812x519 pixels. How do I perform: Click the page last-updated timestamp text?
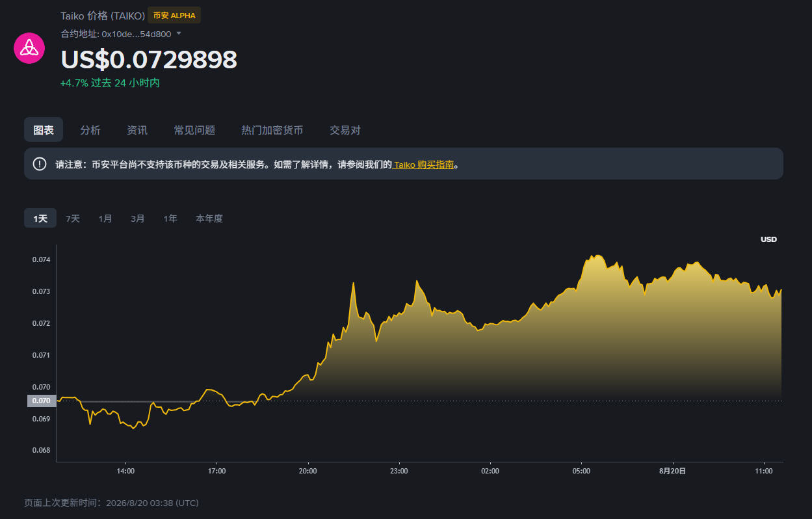pyautogui.click(x=111, y=503)
